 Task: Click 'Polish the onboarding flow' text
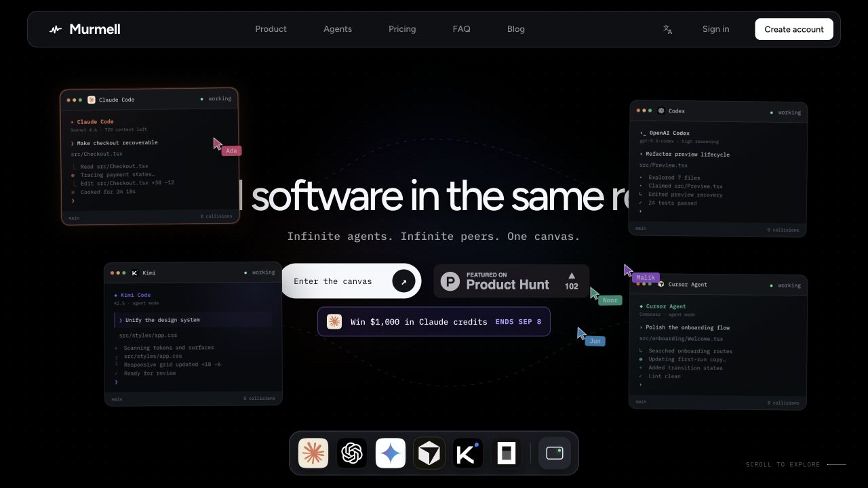pyautogui.click(x=688, y=327)
